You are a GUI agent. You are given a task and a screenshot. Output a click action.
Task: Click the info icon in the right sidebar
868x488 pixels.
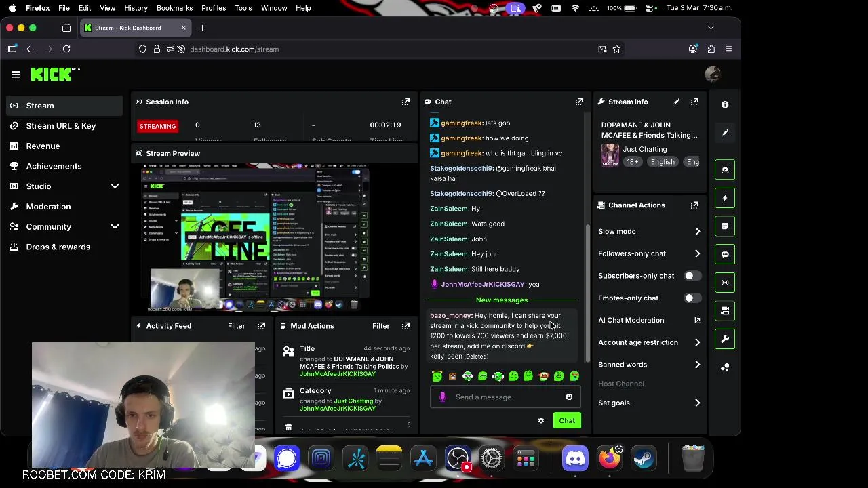click(725, 104)
